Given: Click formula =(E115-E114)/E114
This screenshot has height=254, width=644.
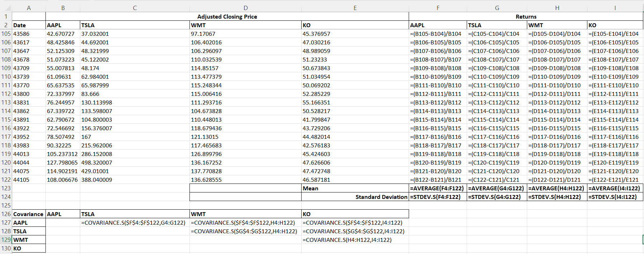Looking at the screenshot, I should [615, 119].
